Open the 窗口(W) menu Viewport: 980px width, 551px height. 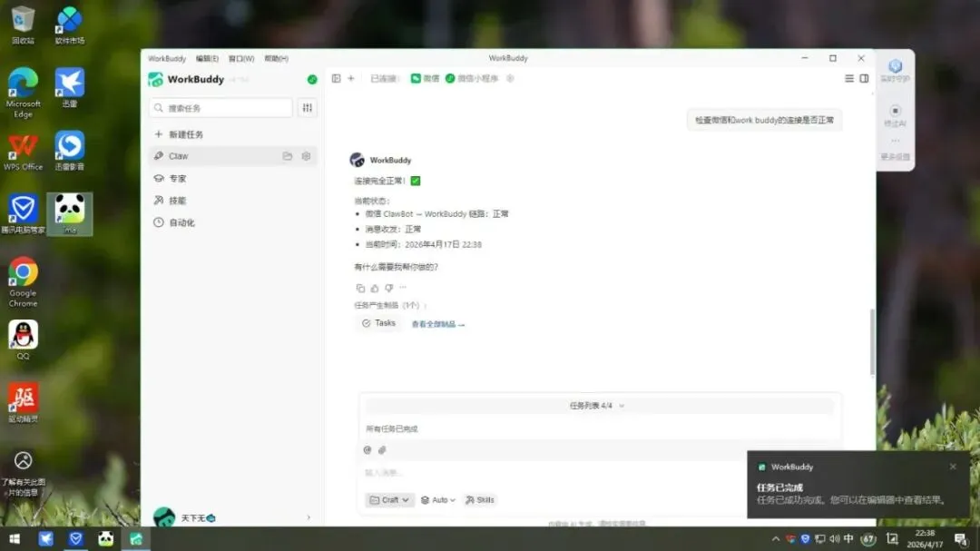241,58
